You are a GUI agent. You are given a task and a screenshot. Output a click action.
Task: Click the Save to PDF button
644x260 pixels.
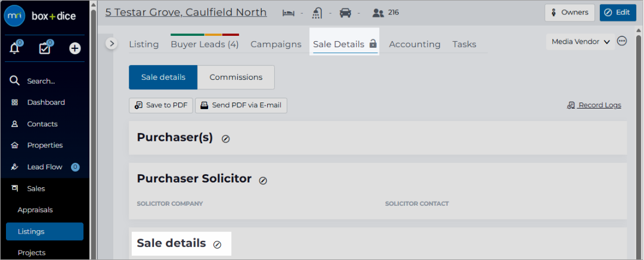pyautogui.click(x=160, y=105)
